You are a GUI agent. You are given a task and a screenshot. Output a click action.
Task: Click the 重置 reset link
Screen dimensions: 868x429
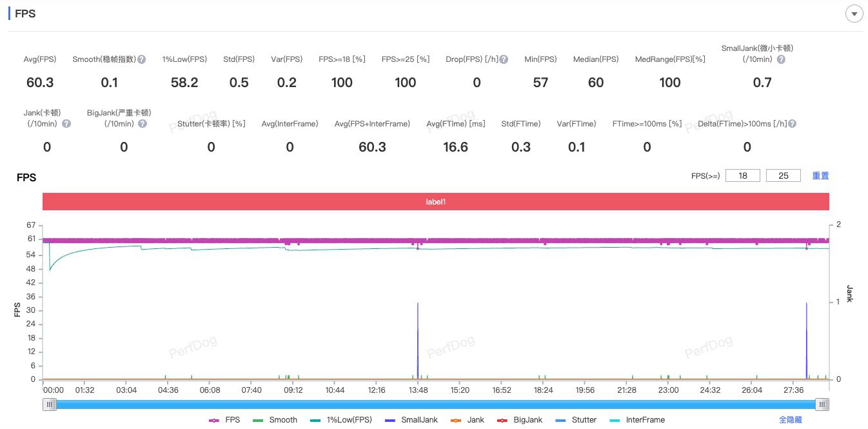(x=820, y=175)
